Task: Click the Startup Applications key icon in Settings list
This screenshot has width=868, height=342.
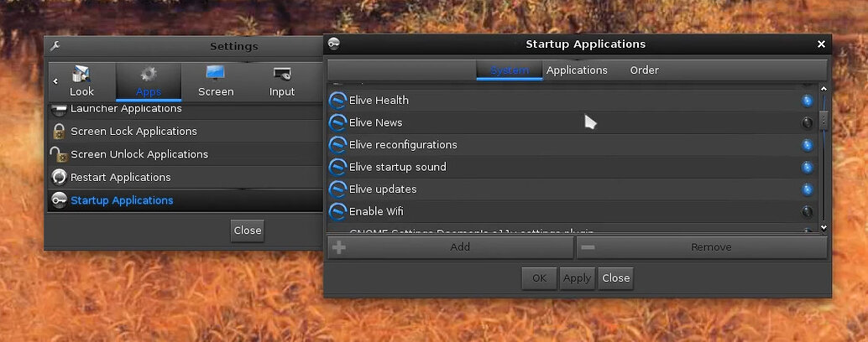Action: [59, 200]
